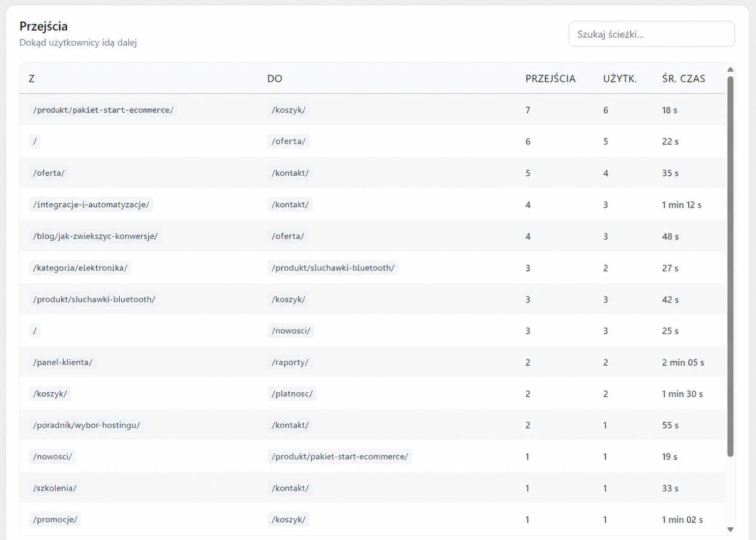Select source path /nowosci/
Screen dimensions: 756x540
pyautogui.click(x=52, y=457)
